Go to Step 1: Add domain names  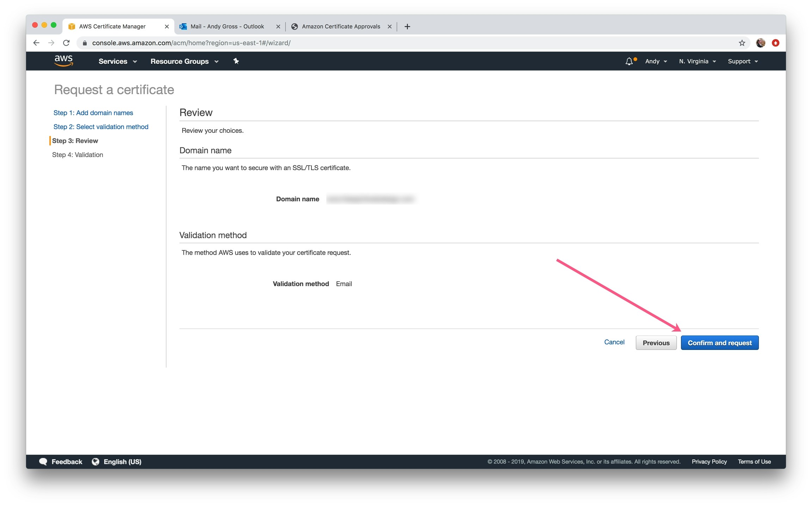coord(93,113)
